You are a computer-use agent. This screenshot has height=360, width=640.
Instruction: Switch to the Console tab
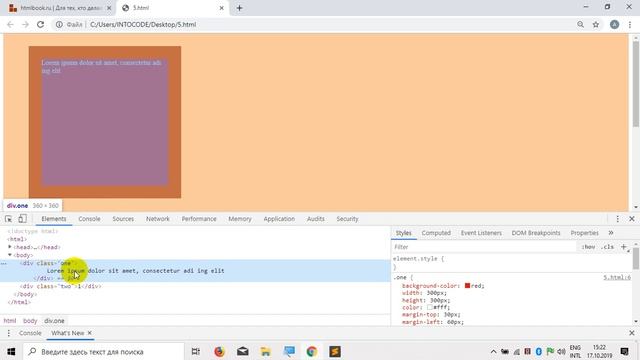89,219
